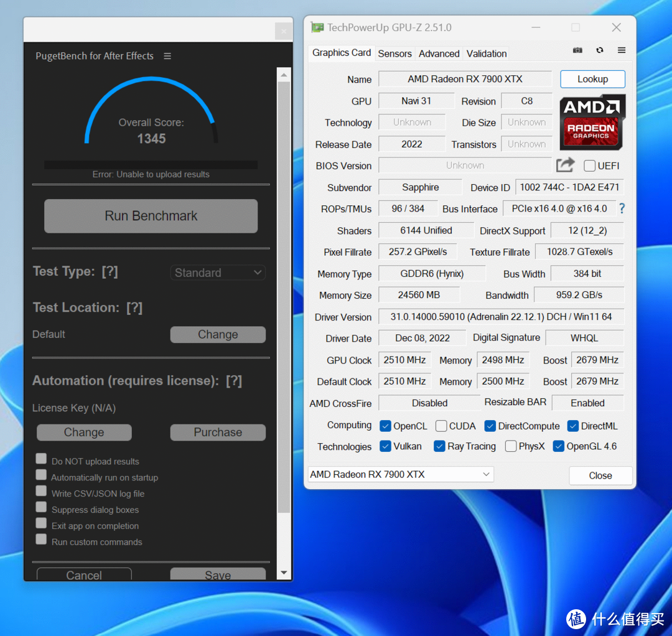Image resolution: width=672 pixels, height=636 pixels.
Task: Click the GPU-Z refresh icon
Action: [600, 50]
